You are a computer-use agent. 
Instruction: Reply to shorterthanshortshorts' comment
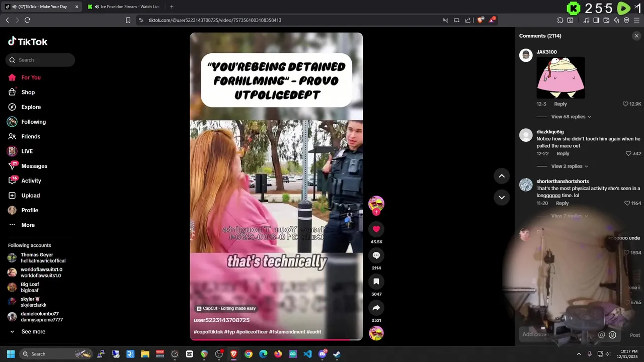[562, 203]
